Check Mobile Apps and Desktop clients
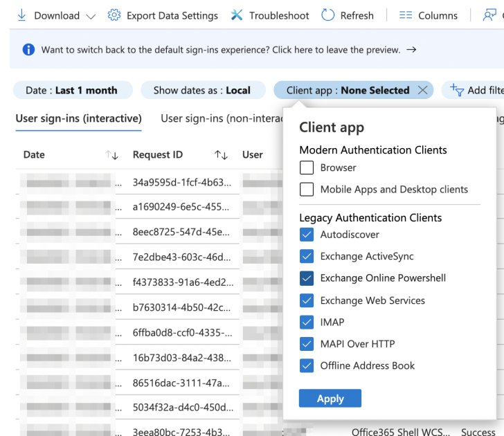Screen dimensions: 504x436 (x=307, y=189)
